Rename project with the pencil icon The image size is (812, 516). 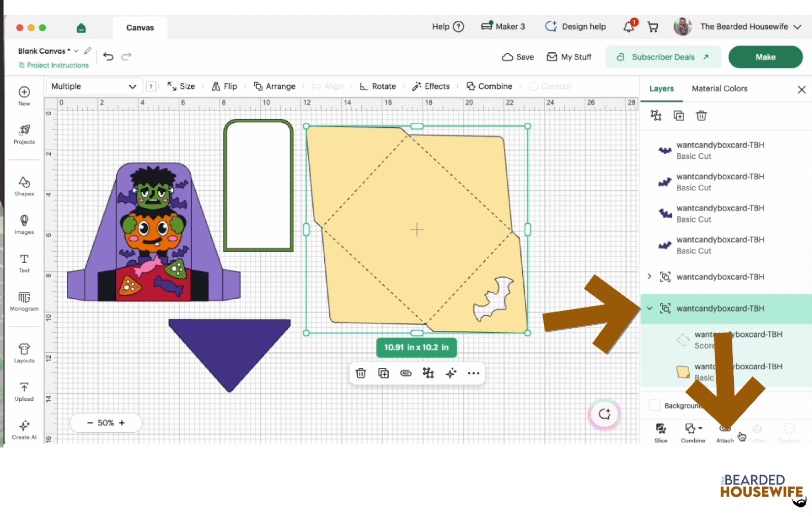point(88,51)
